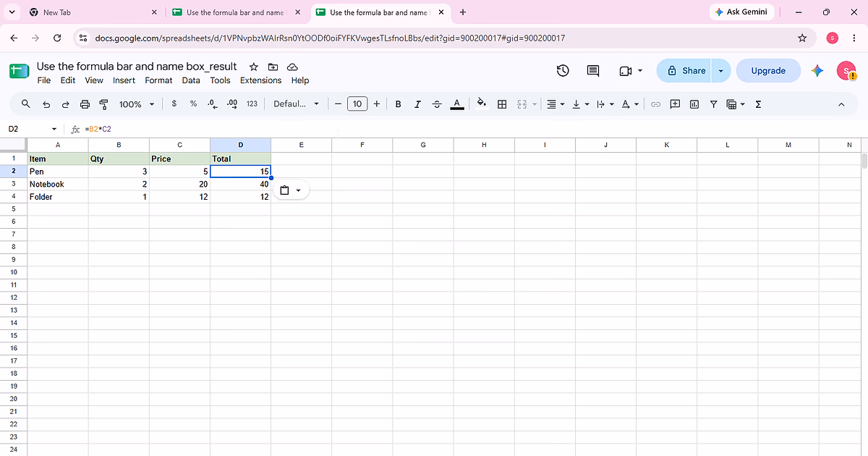Open text rotation dropdown
The height and width of the screenshot is (456, 868).
[630, 104]
